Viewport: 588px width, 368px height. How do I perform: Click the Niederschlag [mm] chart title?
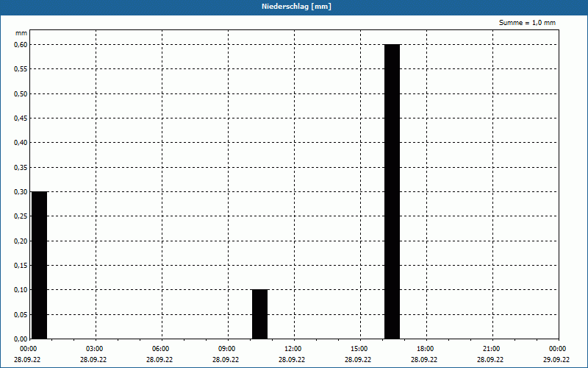point(296,7)
